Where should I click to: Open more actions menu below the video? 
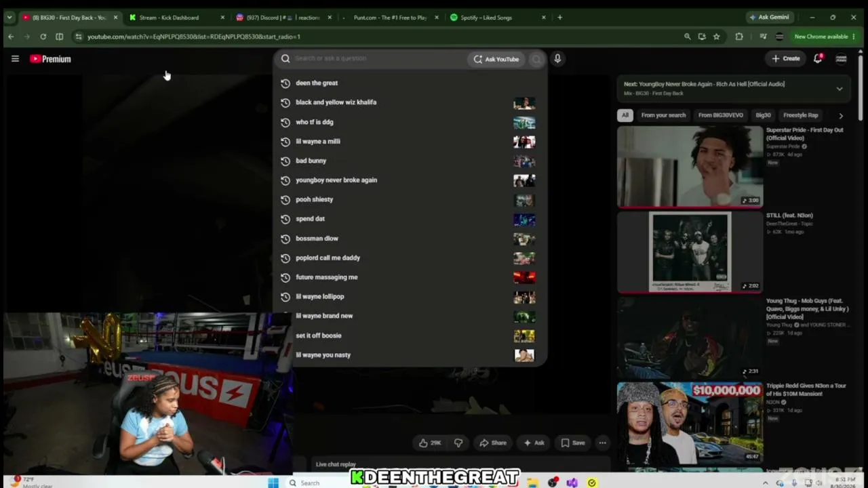pos(602,443)
